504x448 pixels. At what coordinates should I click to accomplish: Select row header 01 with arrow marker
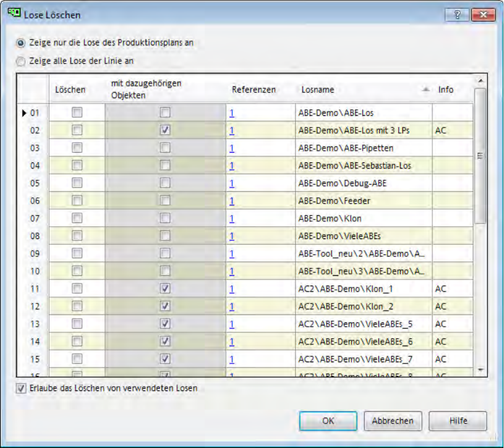[33, 113]
